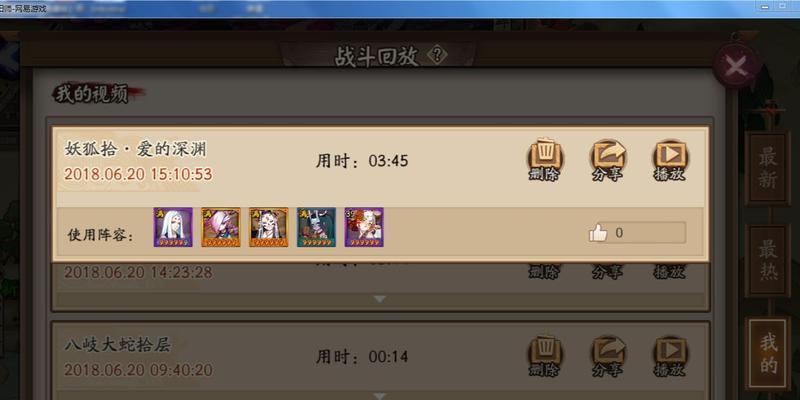
Task: Click play on the 14:23:28 replay
Action: pos(669,271)
